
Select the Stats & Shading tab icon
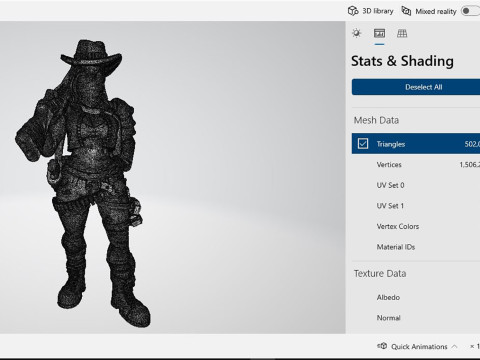[x=379, y=33]
